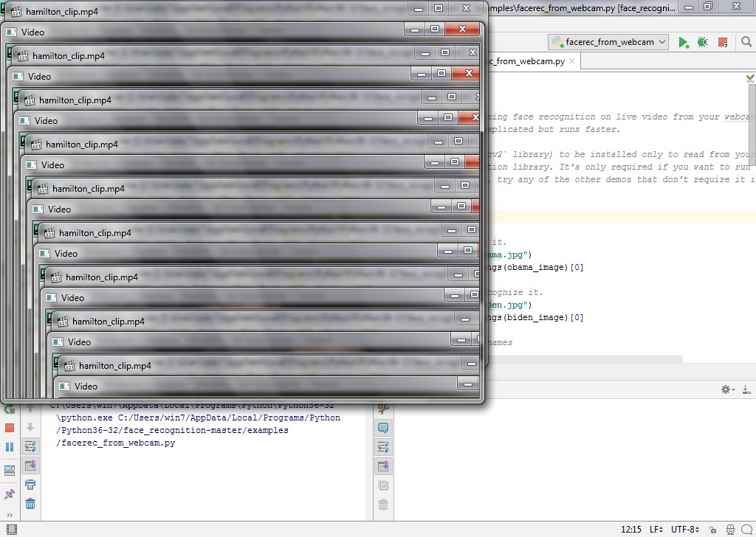The height and width of the screenshot is (537, 756).
Task: Toggle tool window buttons at status bar left
Action: (12, 530)
